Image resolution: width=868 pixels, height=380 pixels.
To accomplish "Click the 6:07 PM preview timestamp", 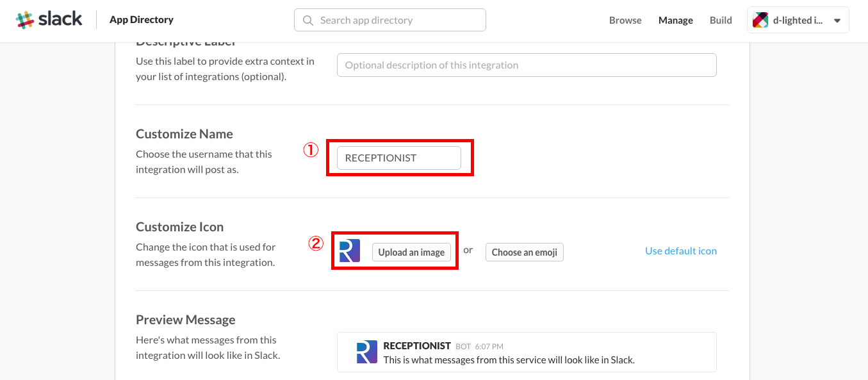I will tap(489, 347).
